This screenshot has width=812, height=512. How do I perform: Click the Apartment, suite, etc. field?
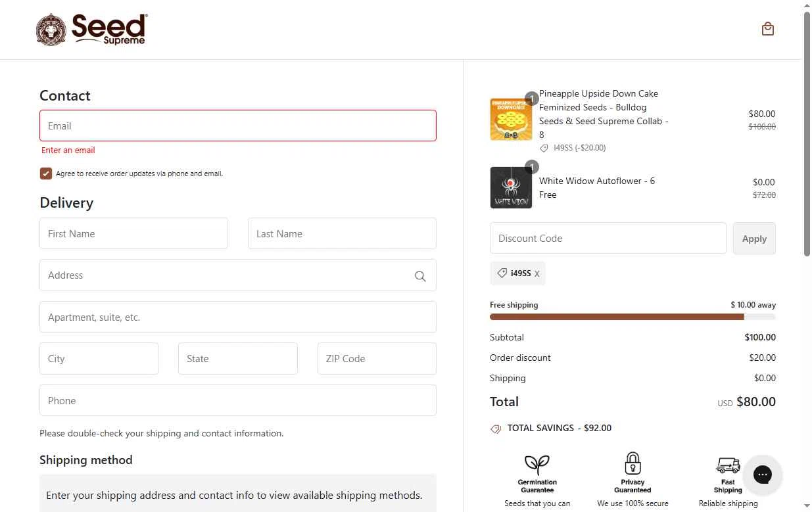[x=238, y=317]
